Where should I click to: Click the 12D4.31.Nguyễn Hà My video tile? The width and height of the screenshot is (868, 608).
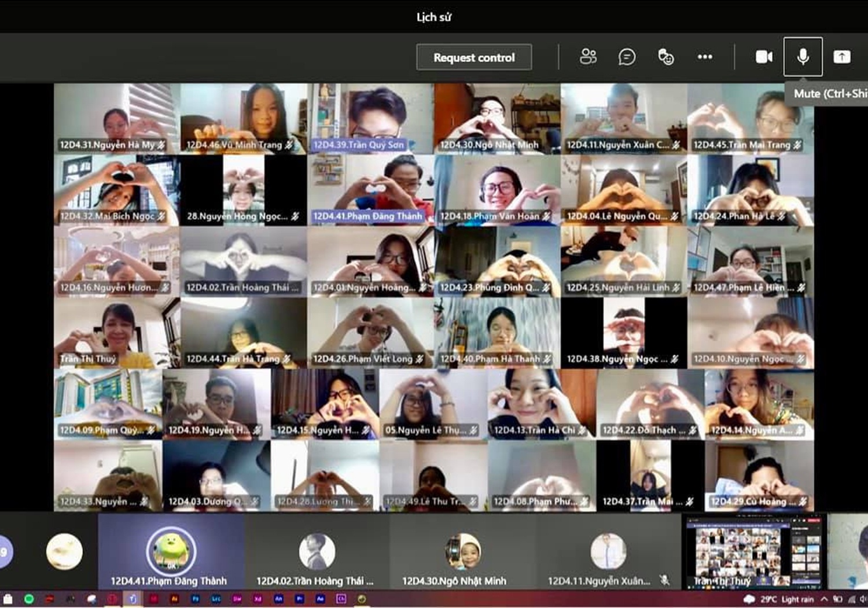click(x=117, y=117)
